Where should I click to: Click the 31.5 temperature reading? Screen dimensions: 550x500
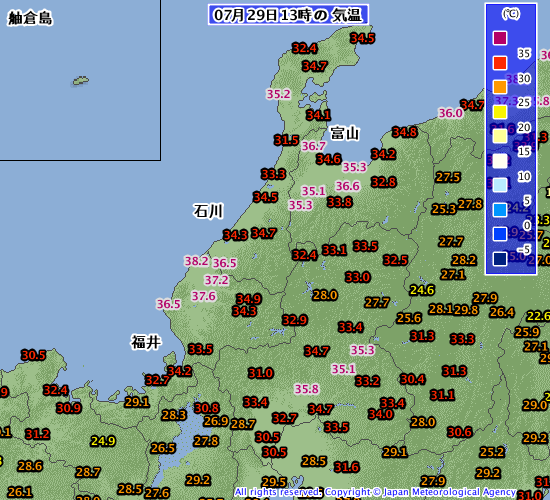pos(286,140)
